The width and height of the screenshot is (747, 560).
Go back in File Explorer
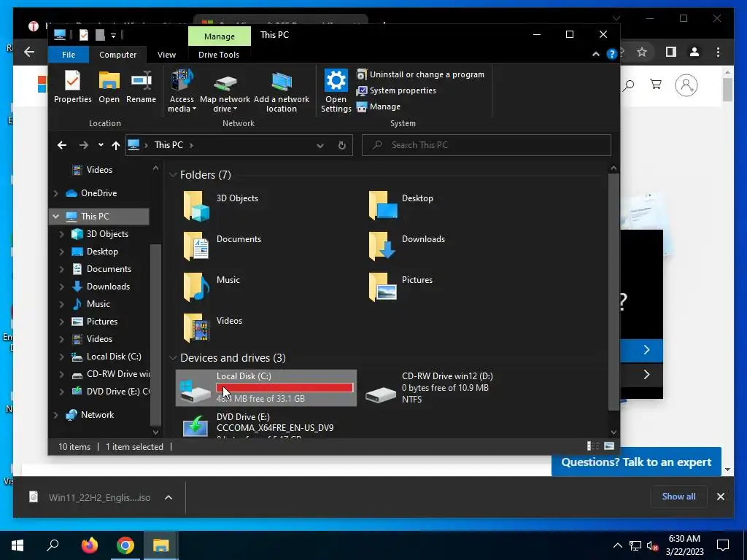coord(62,145)
